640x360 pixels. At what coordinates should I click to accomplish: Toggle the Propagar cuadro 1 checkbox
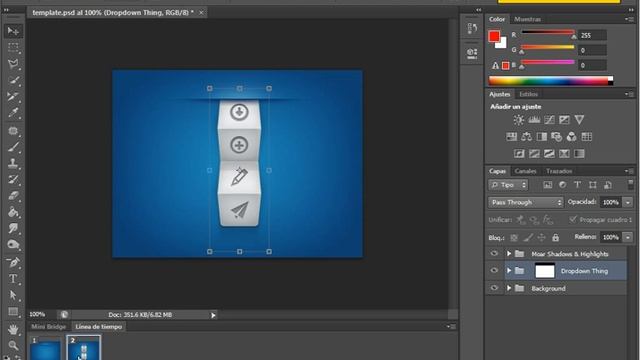pos(573,220)
